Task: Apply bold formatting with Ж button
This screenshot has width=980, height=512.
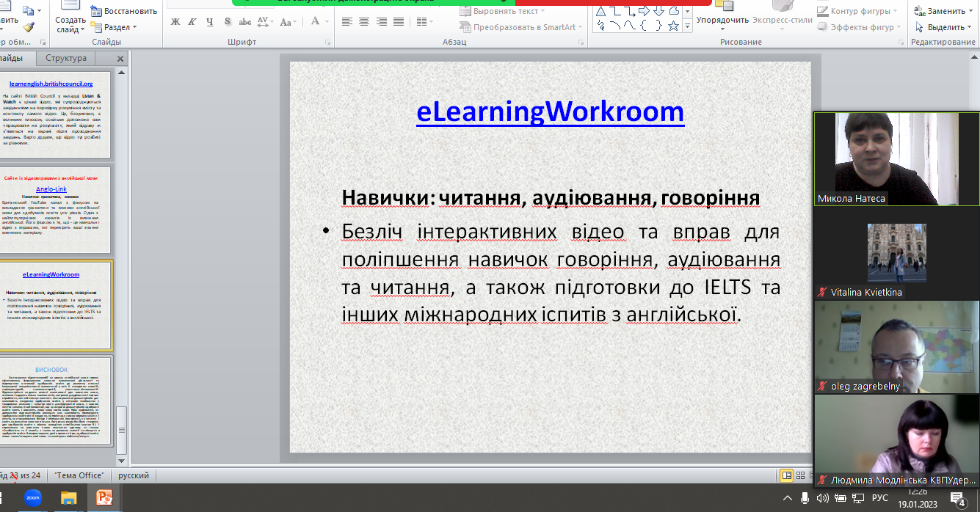Action: (x=175, y=21)
